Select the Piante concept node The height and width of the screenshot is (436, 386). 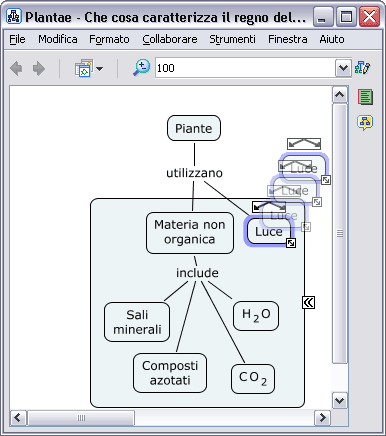coord(194,128)
